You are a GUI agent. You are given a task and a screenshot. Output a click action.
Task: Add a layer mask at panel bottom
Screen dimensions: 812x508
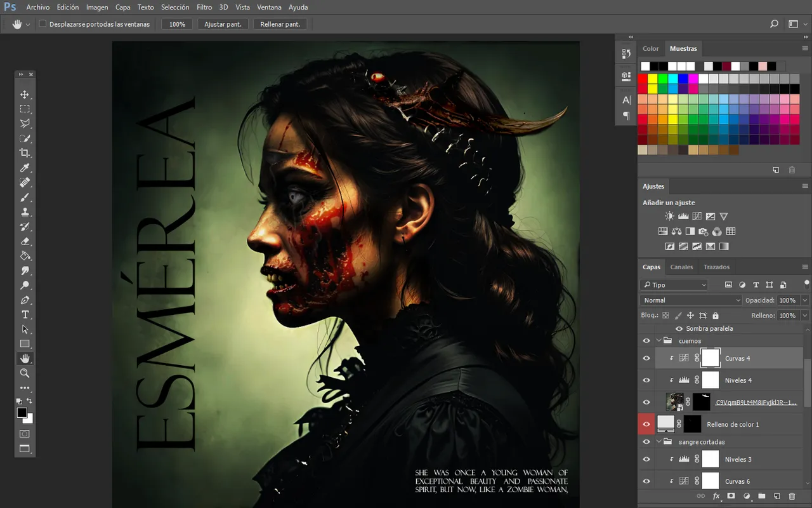pos(731,496)
